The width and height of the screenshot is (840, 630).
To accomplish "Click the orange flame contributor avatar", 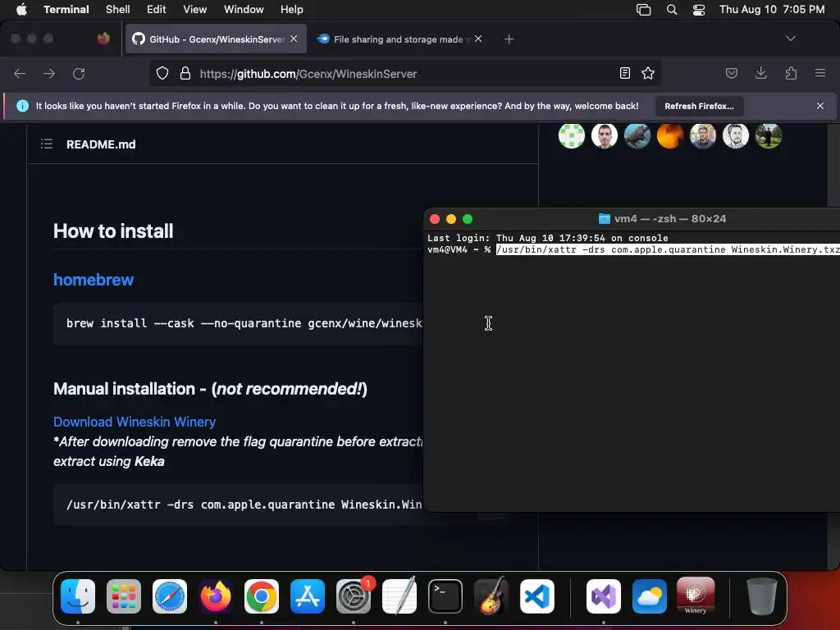I will (x=669, y=135).
